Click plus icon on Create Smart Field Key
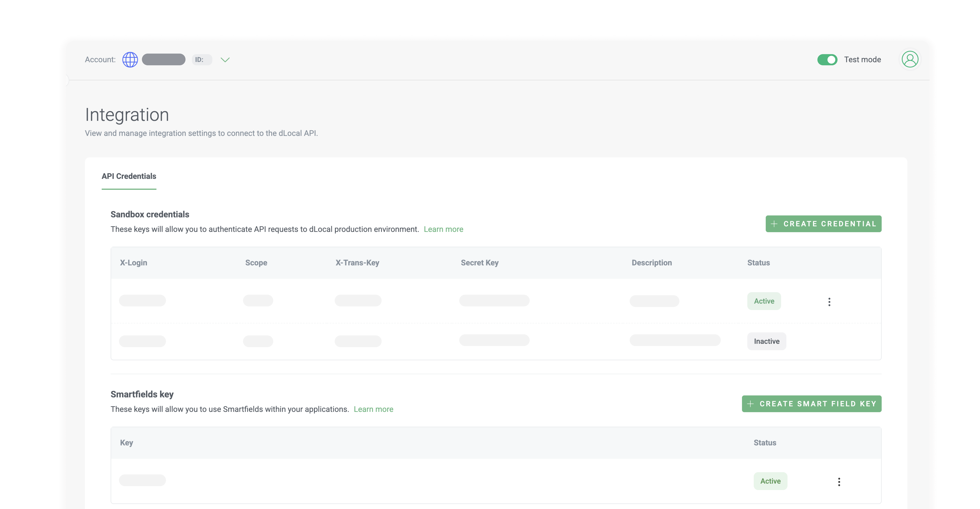Screen dimensions: 980x509 pyautogui.click(x=750, y=404)
